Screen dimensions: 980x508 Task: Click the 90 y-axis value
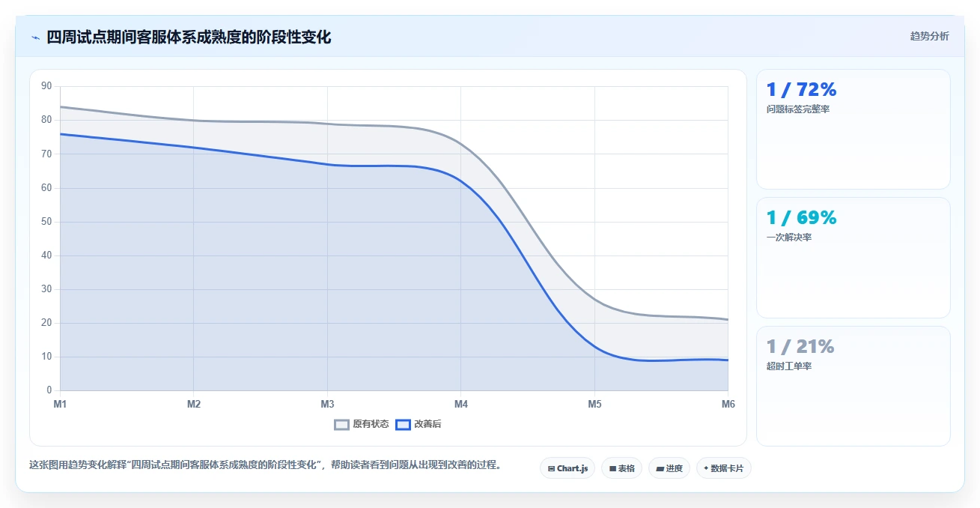[46, 86]
